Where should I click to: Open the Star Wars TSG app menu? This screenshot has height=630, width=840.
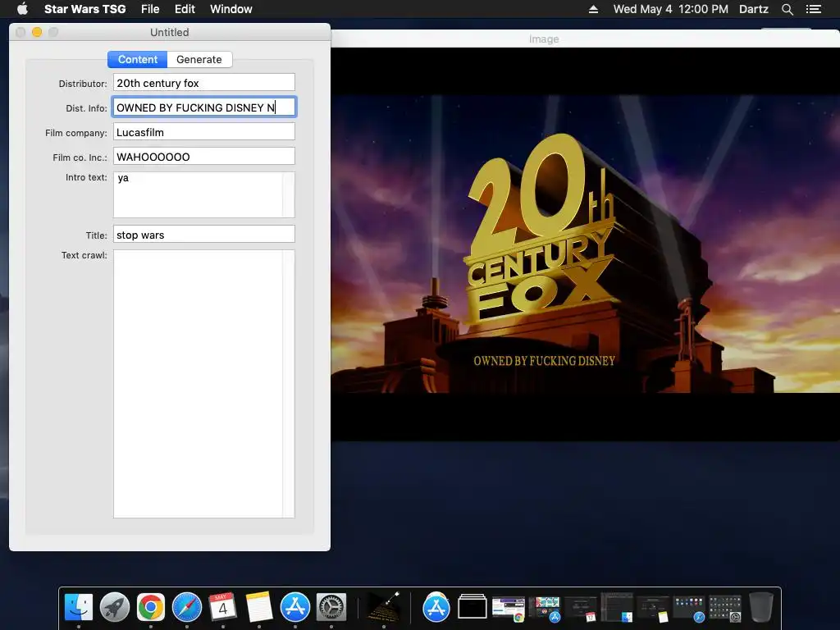click(84, 9)
